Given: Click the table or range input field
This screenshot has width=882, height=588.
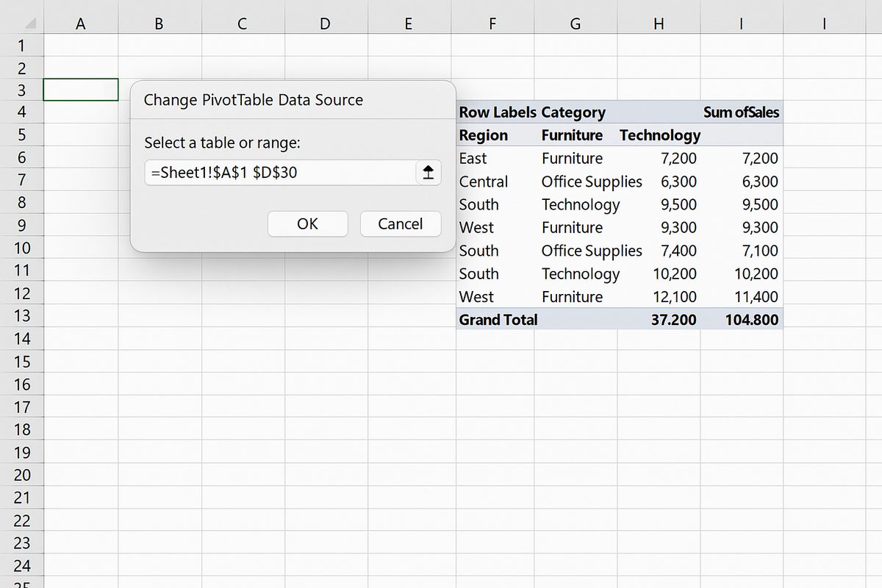Looking at the screenshot, I should [x=280, y=173].
